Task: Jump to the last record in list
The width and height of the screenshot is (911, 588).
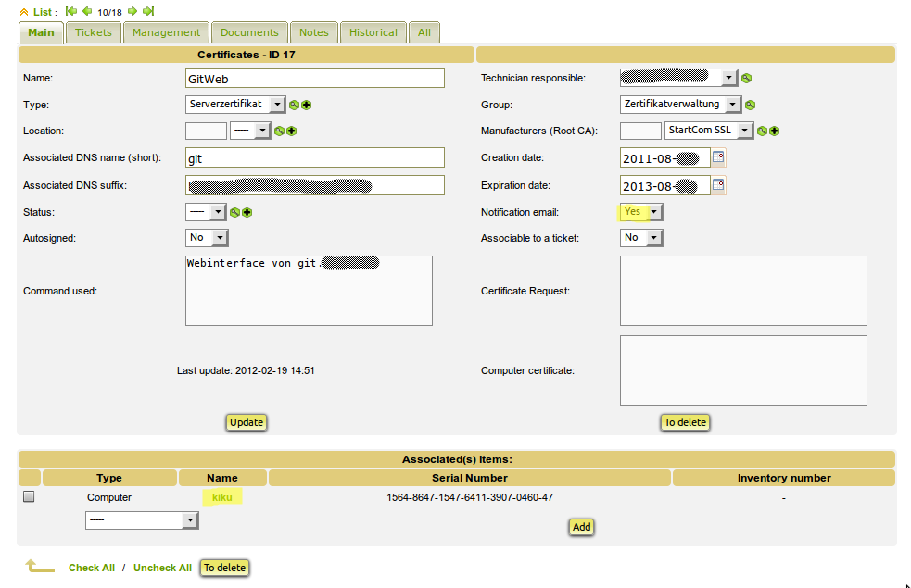Action: pyautogui.click(x=148, y=11)
